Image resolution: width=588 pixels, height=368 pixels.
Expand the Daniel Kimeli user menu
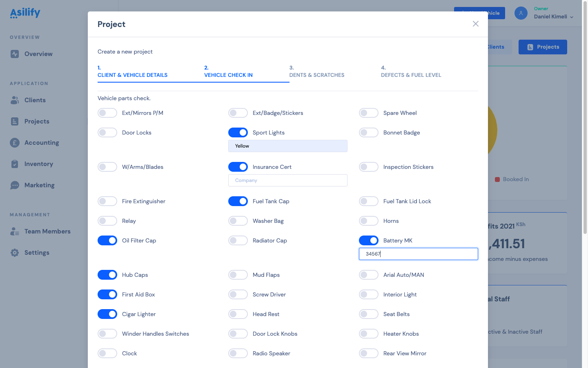tap(553, 17)
